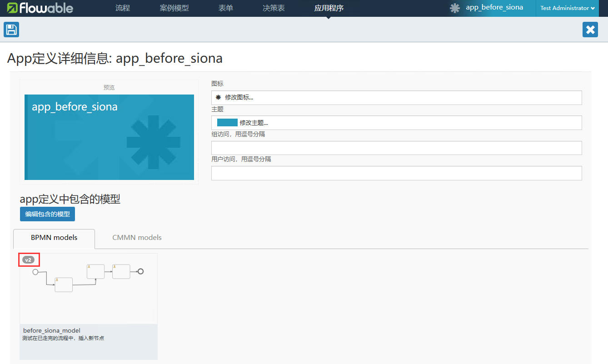Switch to CMMN models tab
The height and width of the screenshot is (364, 608).
coord(137,238)
